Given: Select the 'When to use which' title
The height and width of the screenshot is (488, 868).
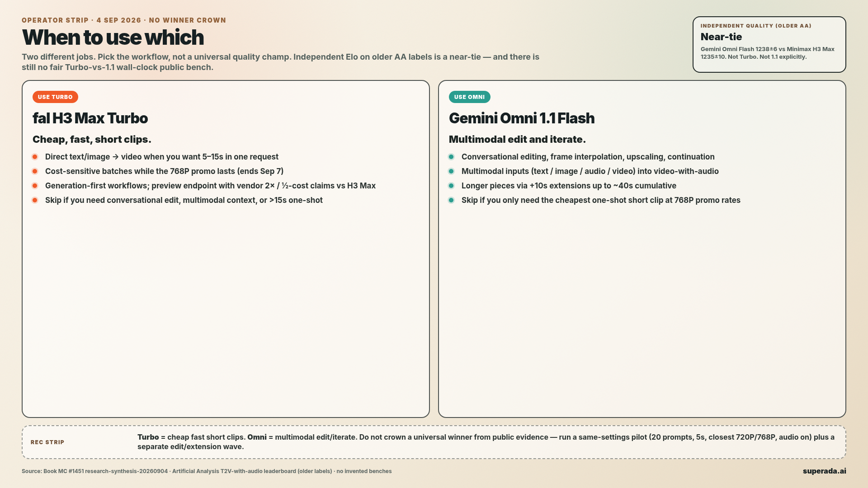Looking at the screenshot, I should click(113, 38).
